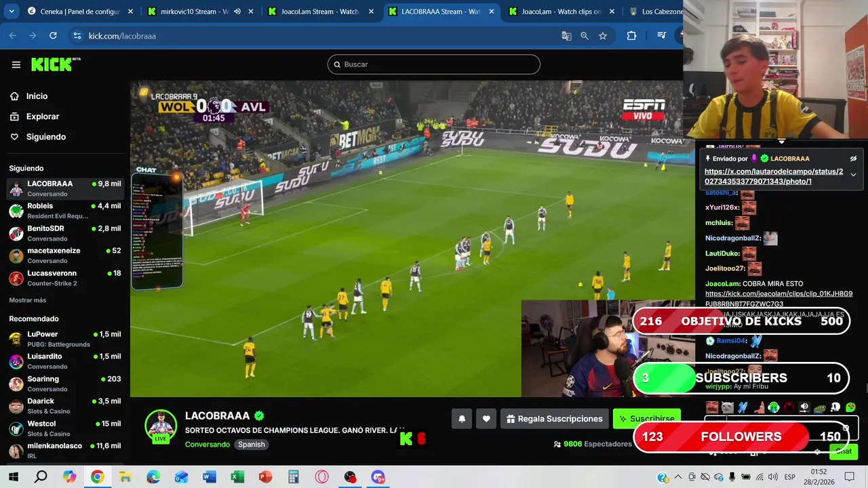Expand following list with Mostrar más
This screenshot has width=868, height=488.
[x=28, y=300]
